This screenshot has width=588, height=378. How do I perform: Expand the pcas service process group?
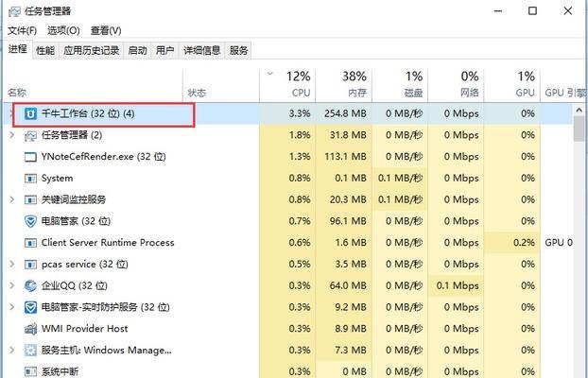[x=12, y=264]
